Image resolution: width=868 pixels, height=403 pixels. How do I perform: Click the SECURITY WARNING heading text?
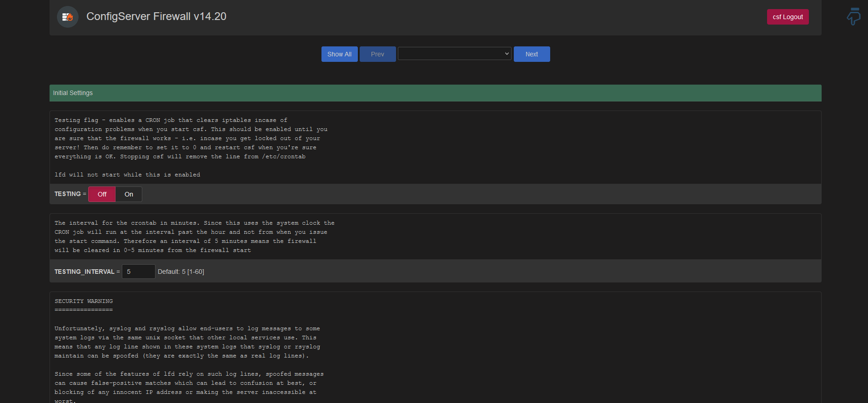84,301
